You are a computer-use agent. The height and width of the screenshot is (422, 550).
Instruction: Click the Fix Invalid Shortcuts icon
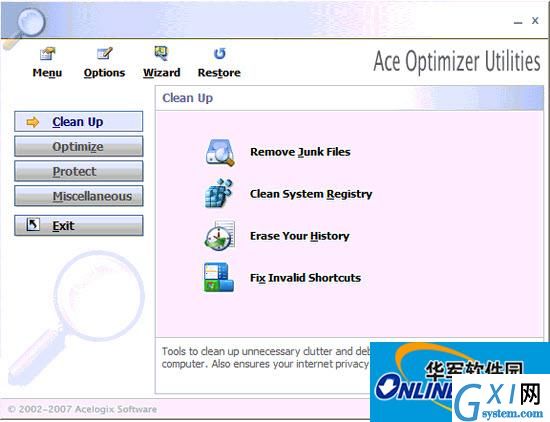point(219,277)
